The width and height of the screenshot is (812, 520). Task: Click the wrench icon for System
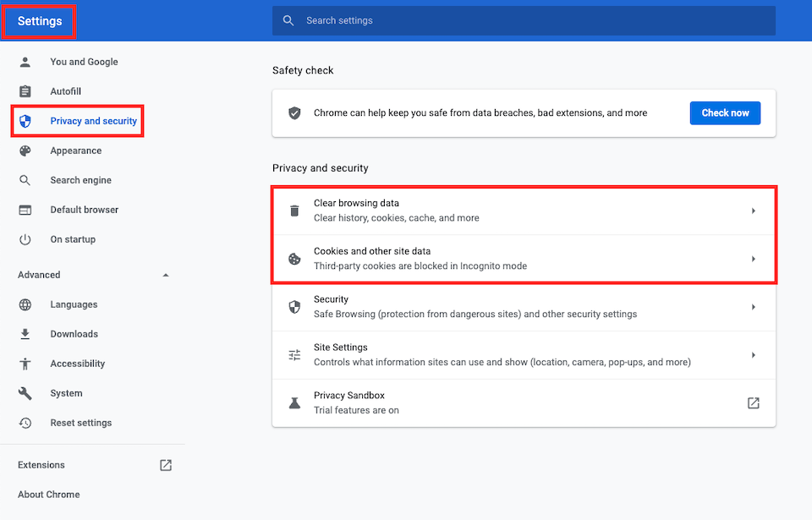pyautogui.click(x=25, y=393)
